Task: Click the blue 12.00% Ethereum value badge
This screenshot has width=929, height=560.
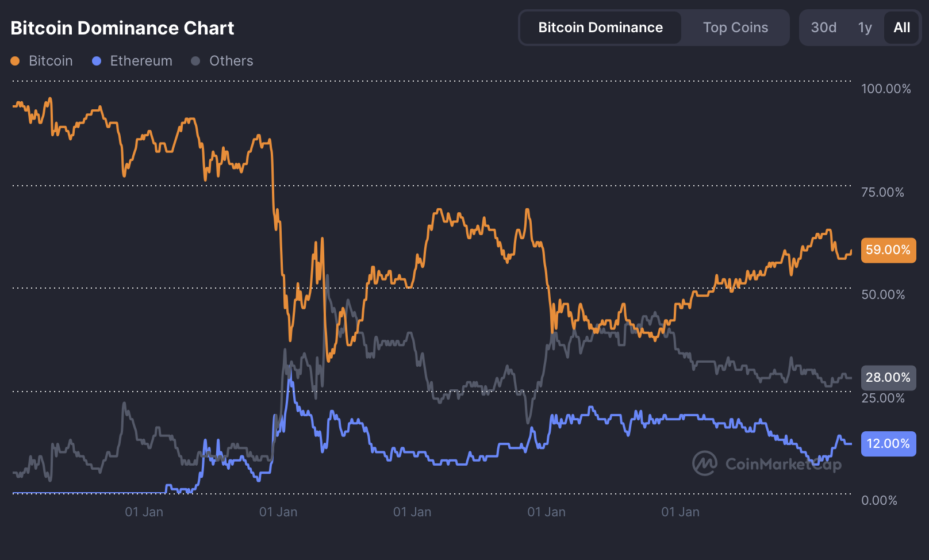Action: pos(888,444)
